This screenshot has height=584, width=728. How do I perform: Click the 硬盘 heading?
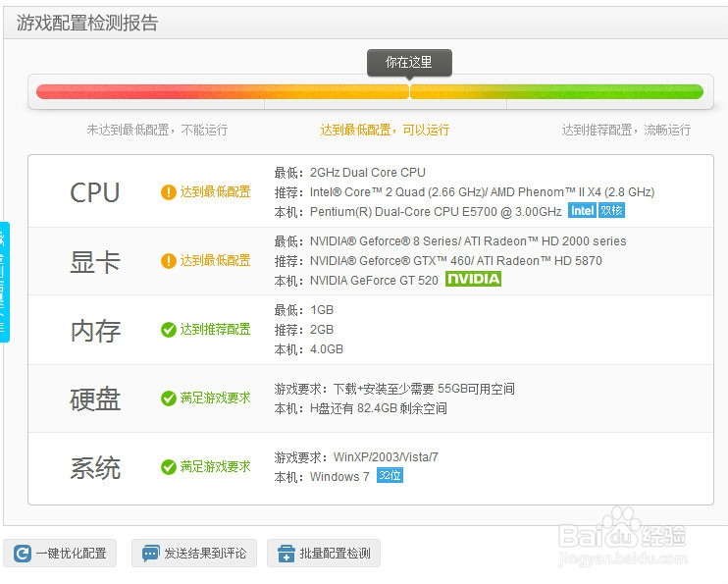[x=95, y=399]
